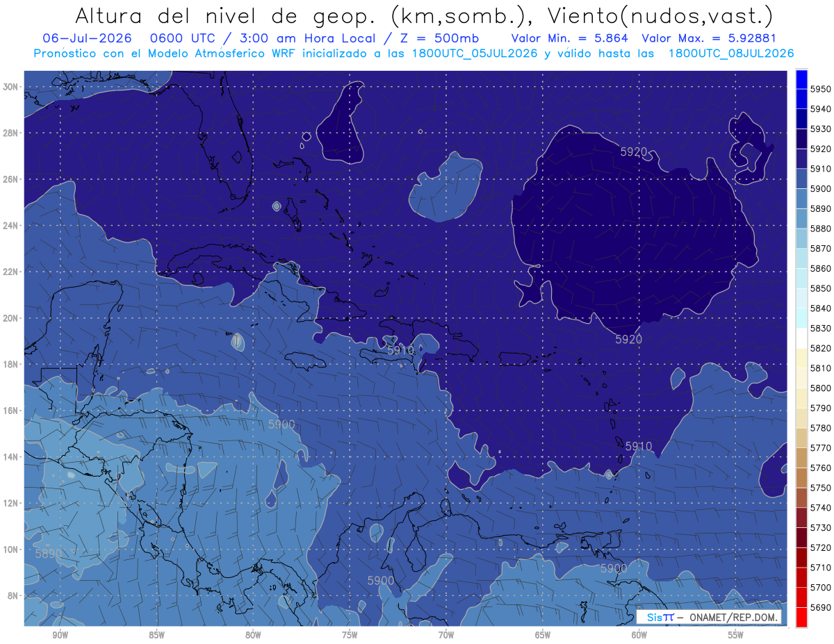
Task: Click colorbar label '5740'
Action: (820, 508)
